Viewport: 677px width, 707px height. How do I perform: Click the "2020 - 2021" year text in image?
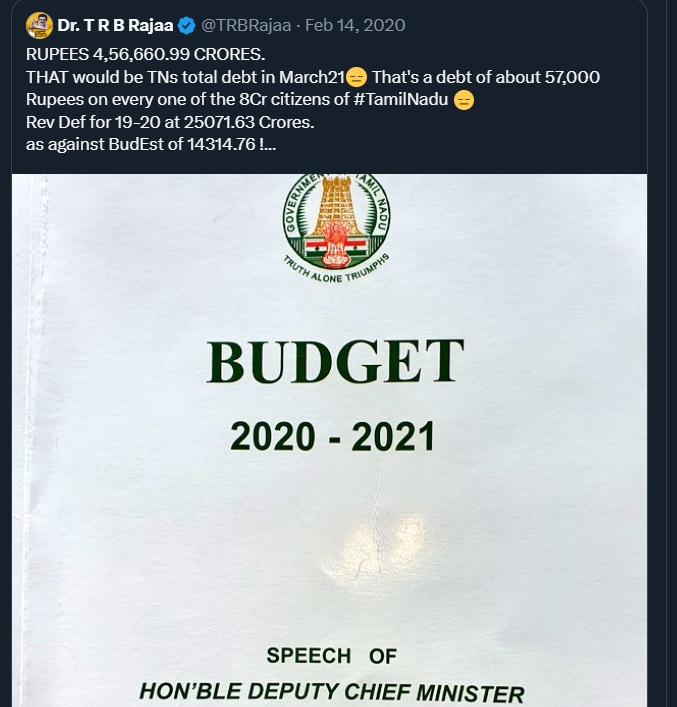[332, 436]
